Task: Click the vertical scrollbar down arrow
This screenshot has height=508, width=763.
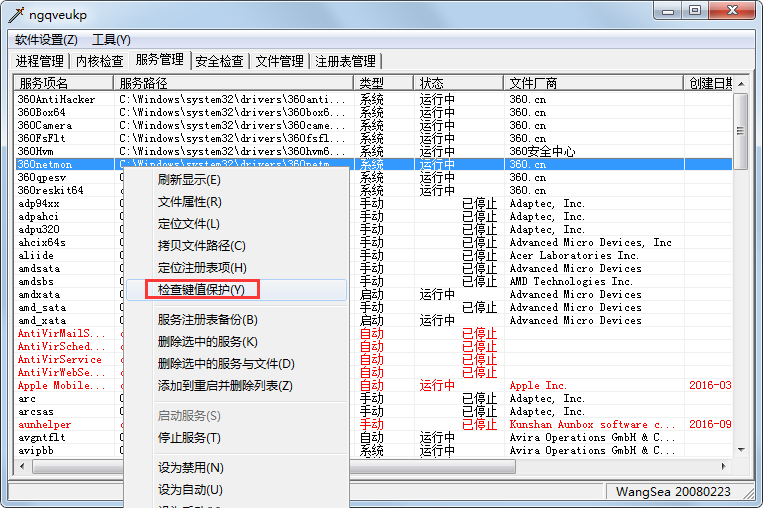Action: coord(740,450)
